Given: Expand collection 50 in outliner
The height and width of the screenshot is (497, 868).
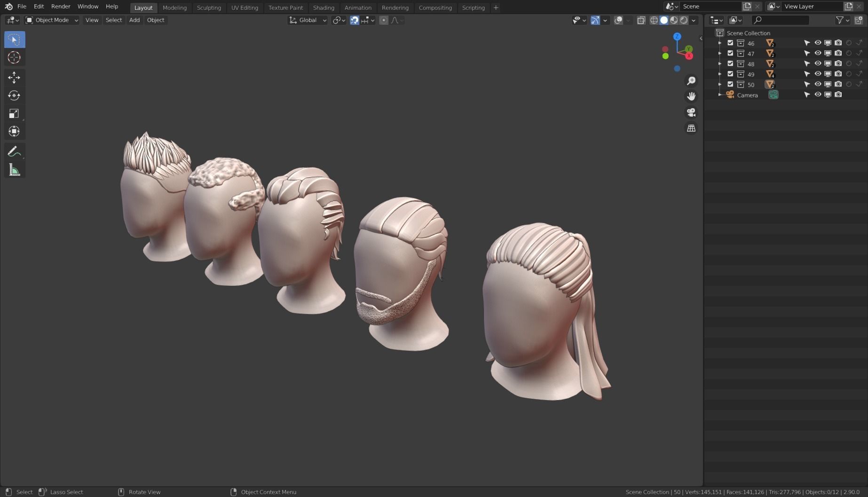Looking at the screenshot, I should pyautogui.click(x=719, y=84).
